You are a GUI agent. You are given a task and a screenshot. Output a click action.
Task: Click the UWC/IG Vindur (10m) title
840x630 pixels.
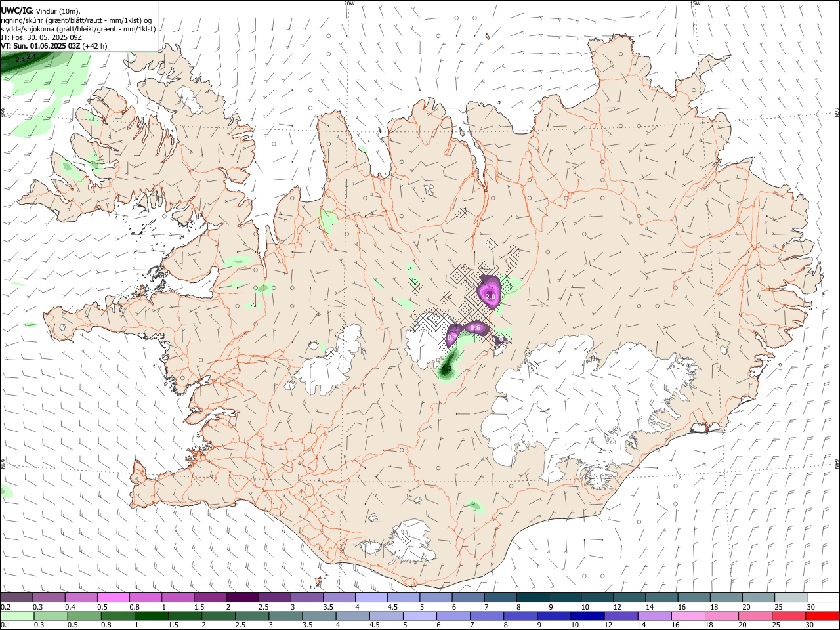pyautogui.click(x=40, y=11)
